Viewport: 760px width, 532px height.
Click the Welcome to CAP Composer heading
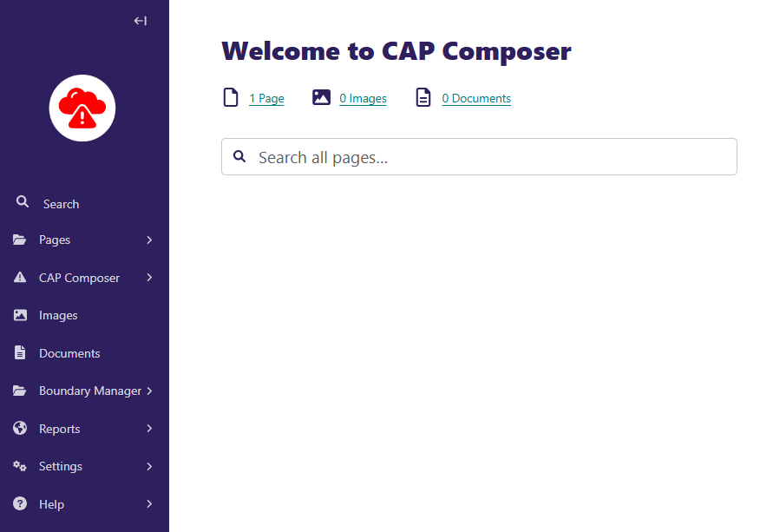pos(396,51)
